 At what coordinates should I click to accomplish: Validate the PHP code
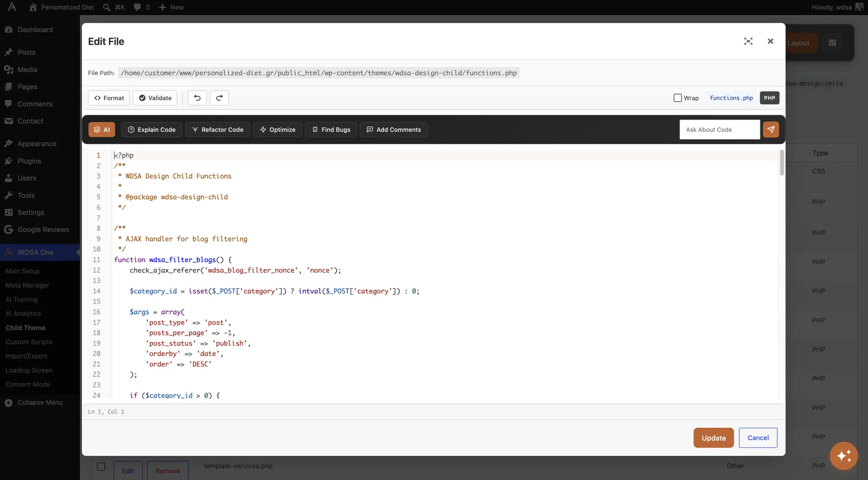pyautogui.click(x=155, y=98)
